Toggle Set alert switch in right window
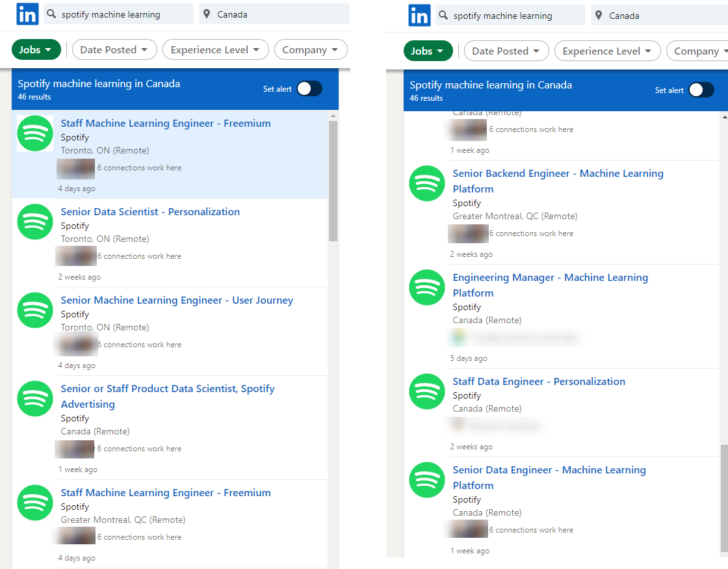 point(701,90)
